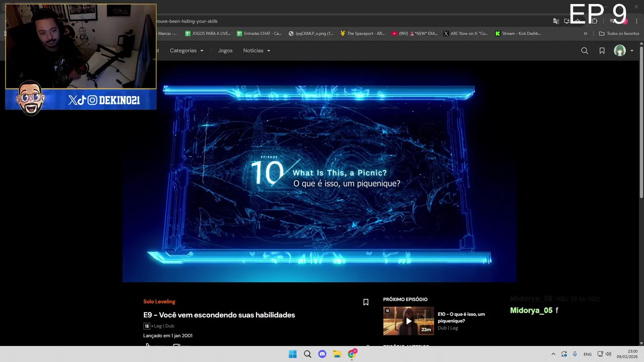The height and width of the screenshot is (362, 644).
Task: Open the Todos os favoritos folder
Action: click(x=619, y=34)
